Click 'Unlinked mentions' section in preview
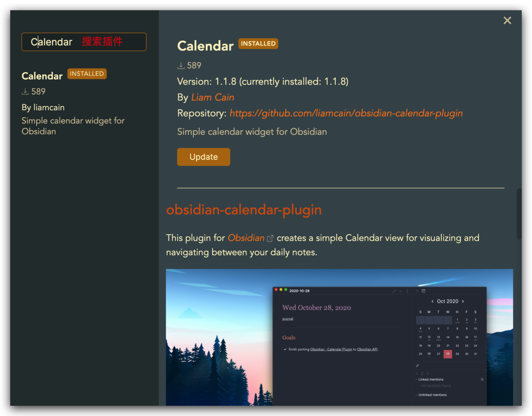Screen dimensions: 532x416 click(x=433, y=395)
